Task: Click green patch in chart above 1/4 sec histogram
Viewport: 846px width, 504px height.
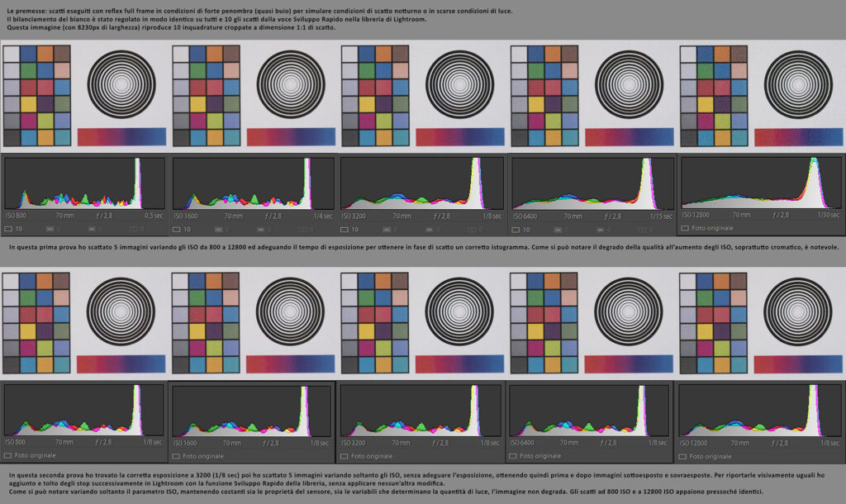Action: click(x=197, y=70)
